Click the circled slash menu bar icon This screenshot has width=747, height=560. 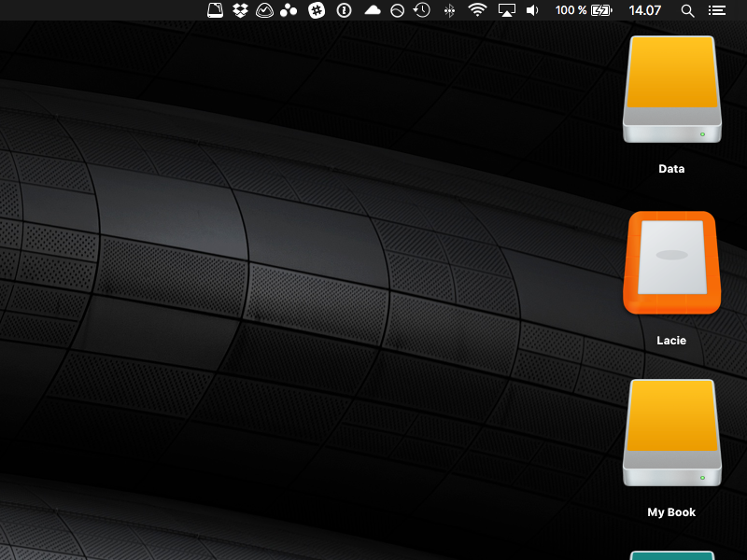[x=399, y=10]
